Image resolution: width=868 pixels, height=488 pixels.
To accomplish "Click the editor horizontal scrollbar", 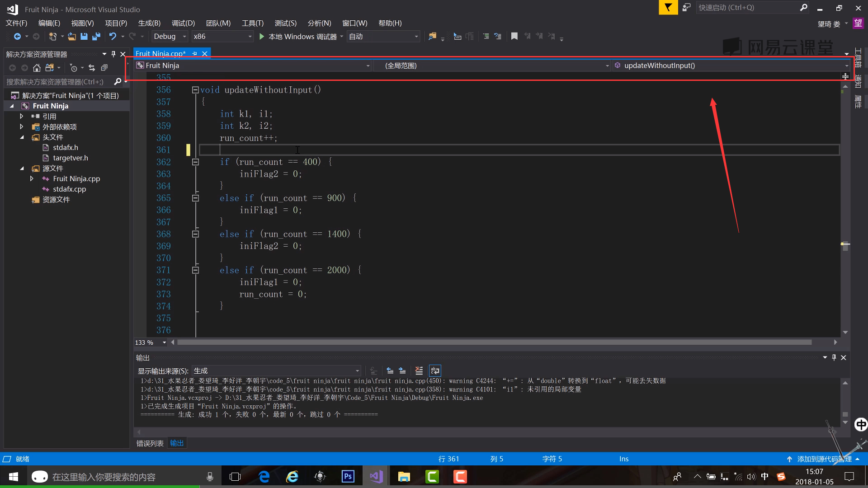I will (x=494, y=343).
